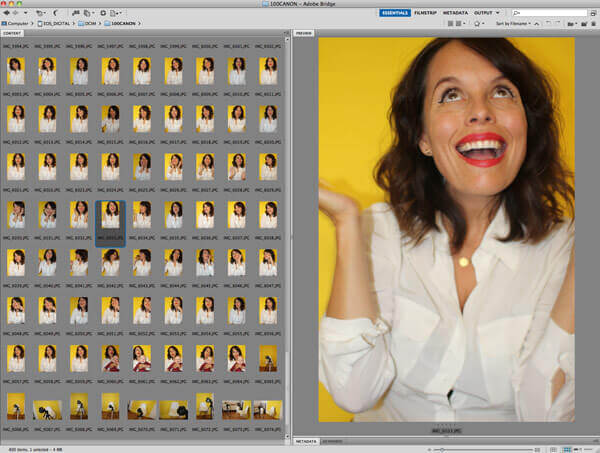600x453 pixels.
Task: Click the compact mode icon beside search
Action: (x=593, y=13)
